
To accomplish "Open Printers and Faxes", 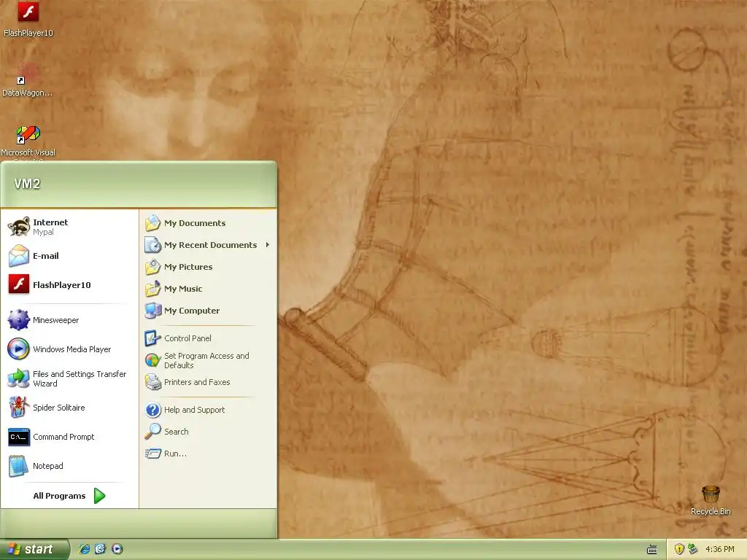I will 208,382.
